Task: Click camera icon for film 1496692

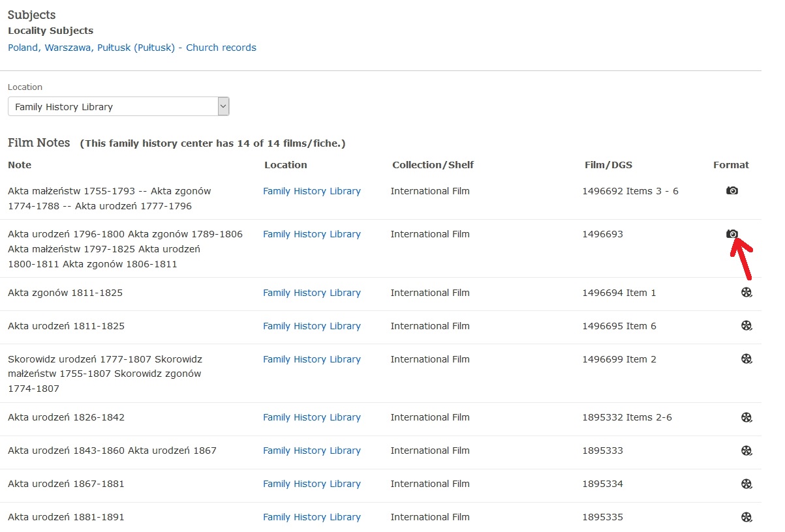Action: pos(732,190)
